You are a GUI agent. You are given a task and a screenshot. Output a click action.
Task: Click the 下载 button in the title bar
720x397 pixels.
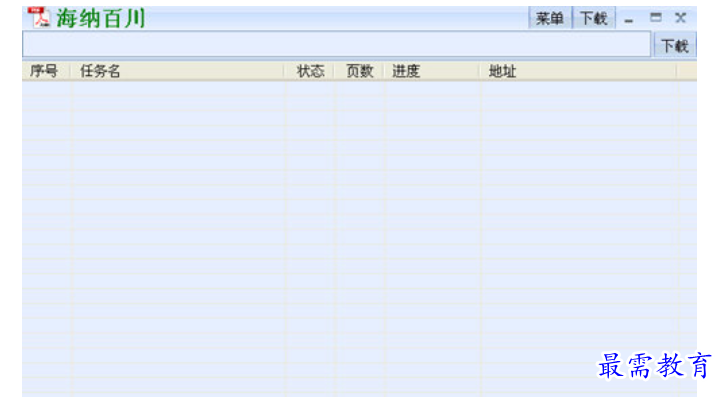pos(594,18)
